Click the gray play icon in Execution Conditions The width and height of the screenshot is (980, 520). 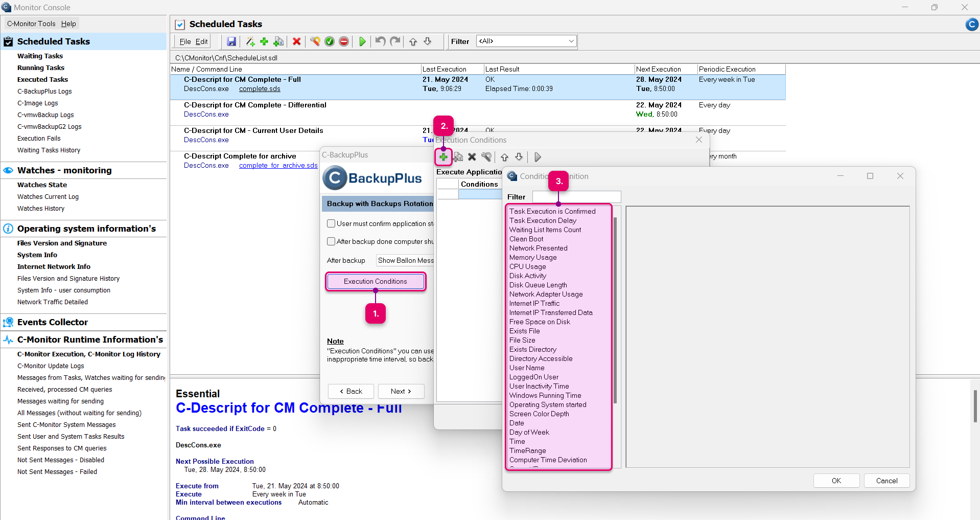(x=537, y=157)
